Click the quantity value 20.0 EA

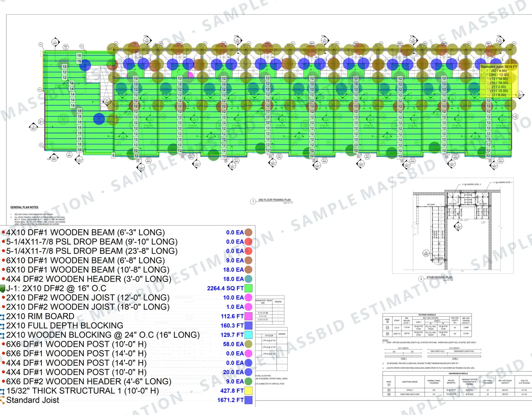point(233,372)
